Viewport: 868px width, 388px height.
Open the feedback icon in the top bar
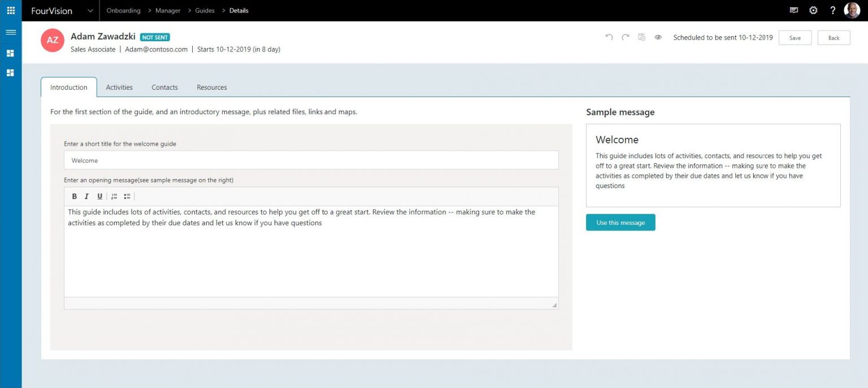click(x=794, y=10)
